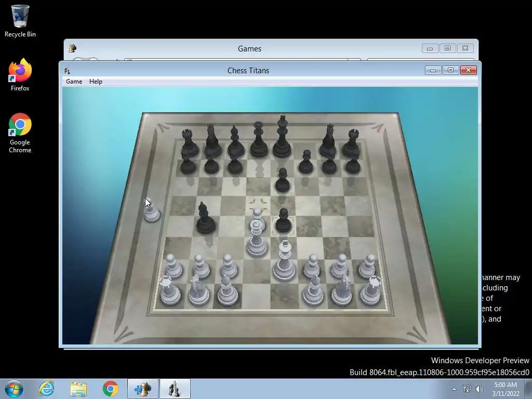The width and height of the screenshot is (532, 399).
Task: Select the black knight beside the left black rook
Action: click(212, 140)
